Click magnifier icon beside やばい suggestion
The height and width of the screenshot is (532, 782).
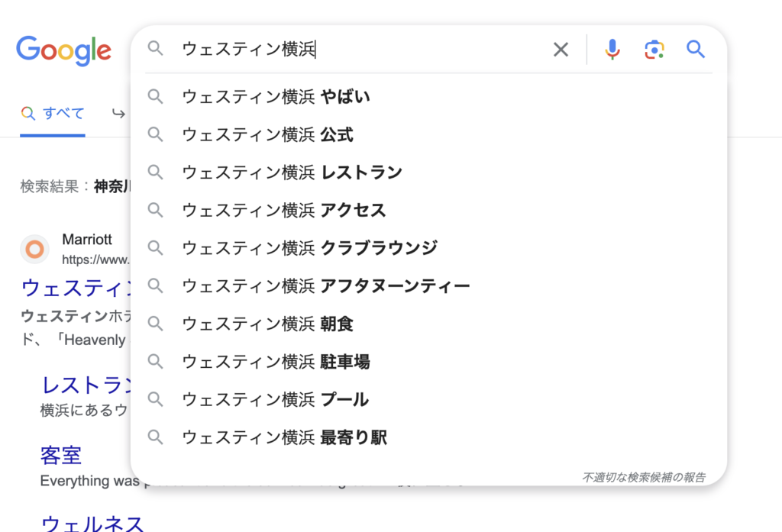[156, 96]
